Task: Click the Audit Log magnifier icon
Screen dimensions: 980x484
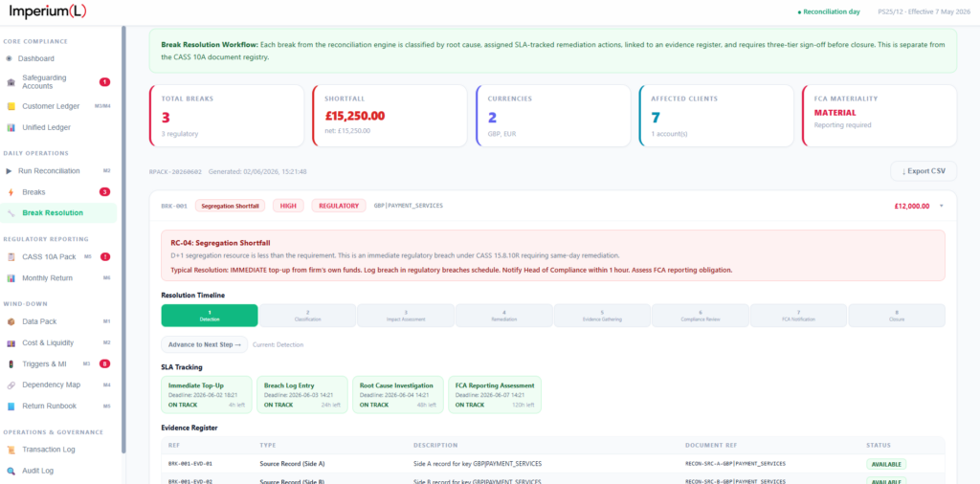Action: 11,471
